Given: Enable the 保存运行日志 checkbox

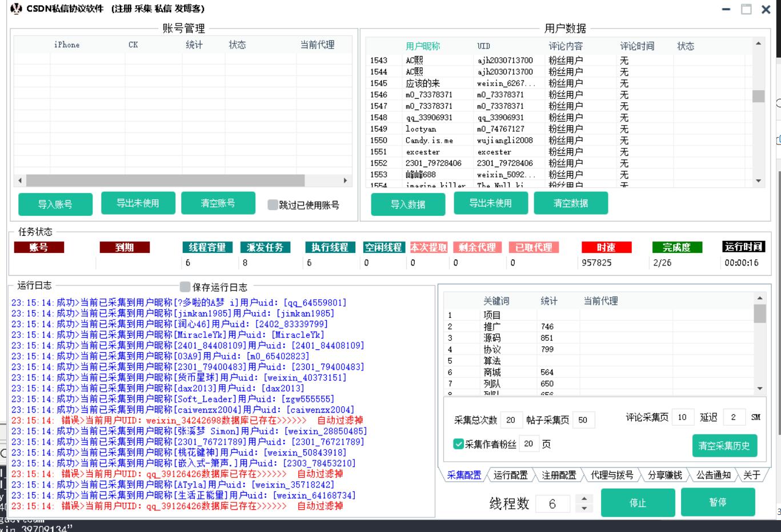Looking at the screenshot, I should pos(185,287).
